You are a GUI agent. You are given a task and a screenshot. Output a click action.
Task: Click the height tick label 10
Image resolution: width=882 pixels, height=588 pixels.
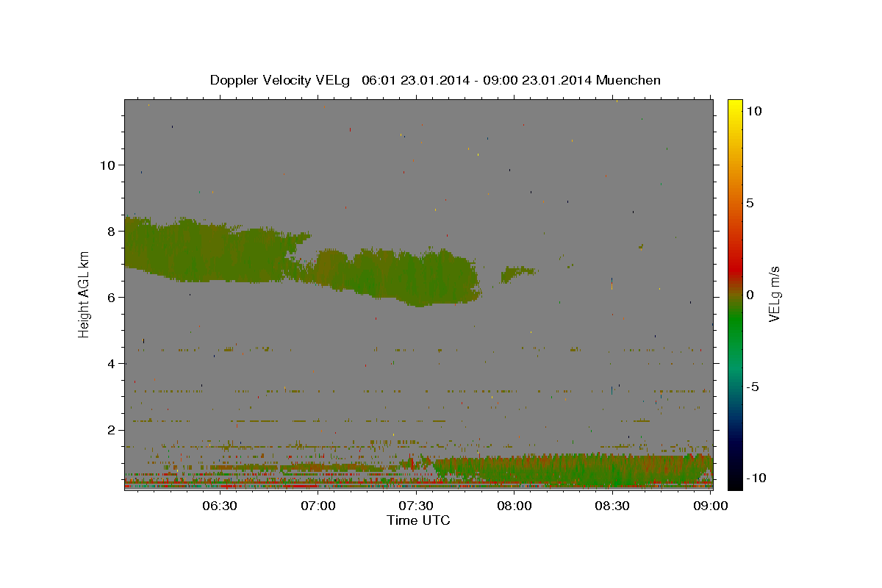pyautogui.click(x=107, y=165)
